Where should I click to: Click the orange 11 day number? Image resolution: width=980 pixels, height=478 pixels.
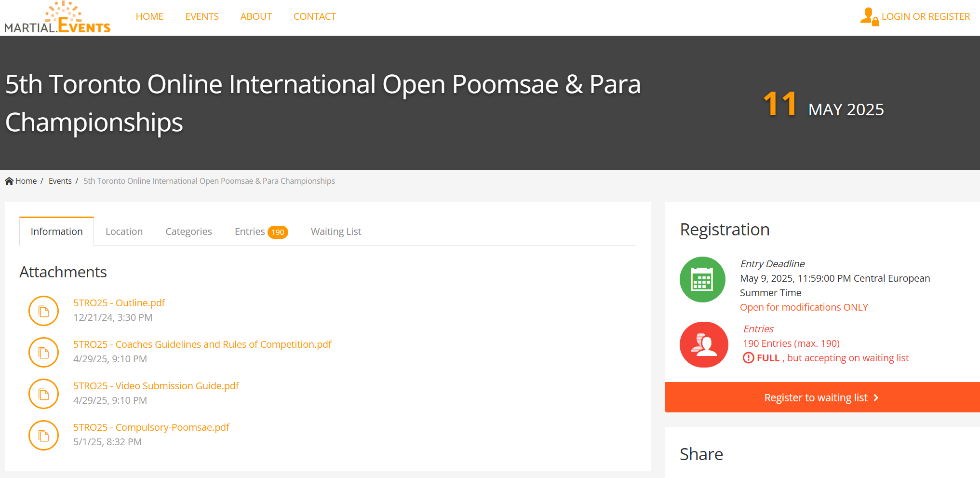tap(780, 104)
